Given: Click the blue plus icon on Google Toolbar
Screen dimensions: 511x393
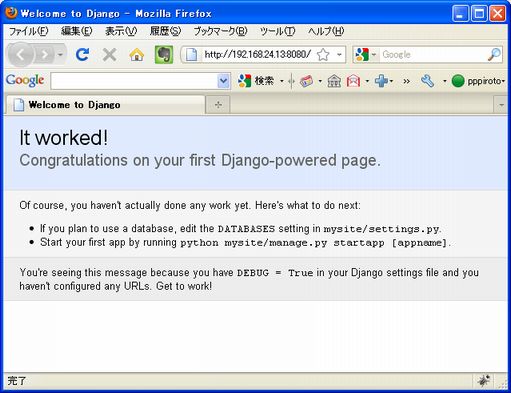Looking at the screenshot, I should tap(381, 81).
